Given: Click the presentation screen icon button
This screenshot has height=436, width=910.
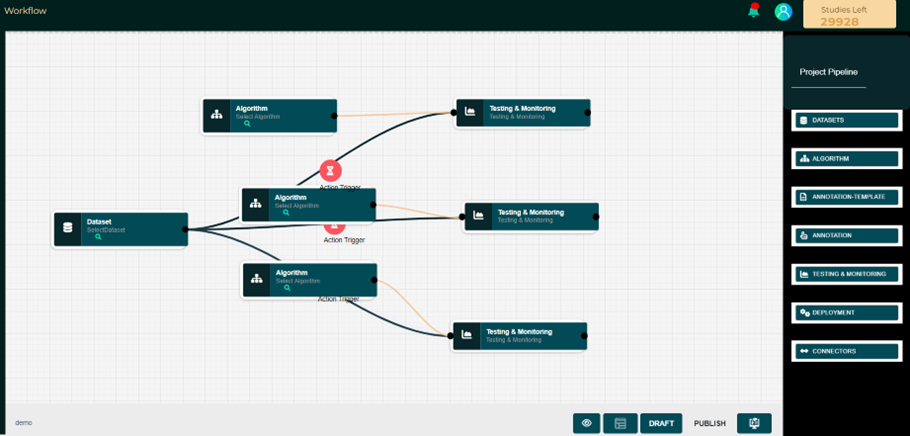Looking at the screenshot, I should point(754,423).
